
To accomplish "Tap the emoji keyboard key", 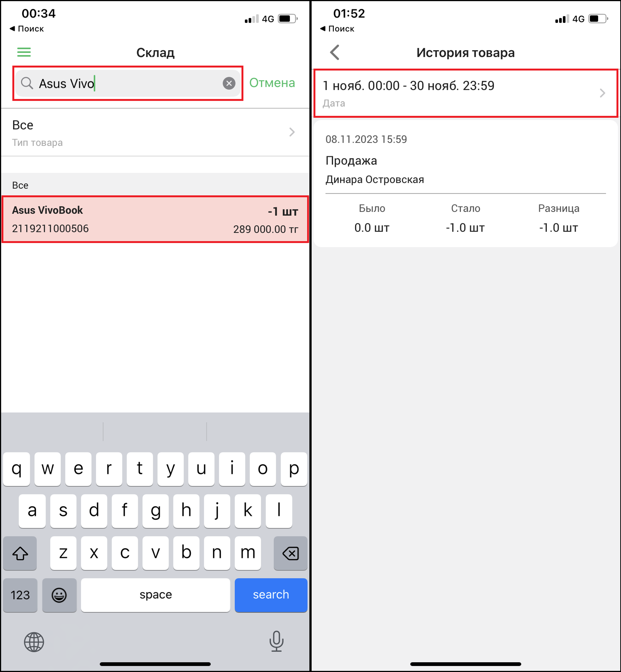I will [x=59, y=595].
